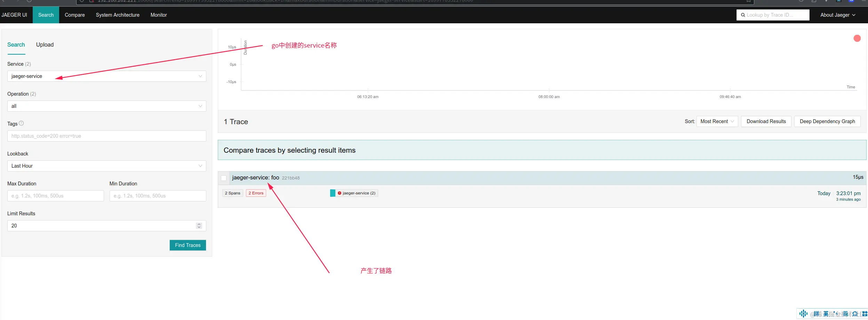This screenshot has width=868, height=320.
Task: Open System Architecture page
Action: click(x=118, y=15)
